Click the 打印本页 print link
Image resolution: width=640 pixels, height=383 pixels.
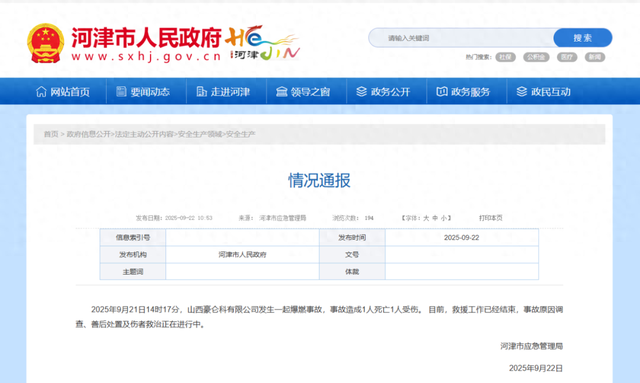(491, 218)
